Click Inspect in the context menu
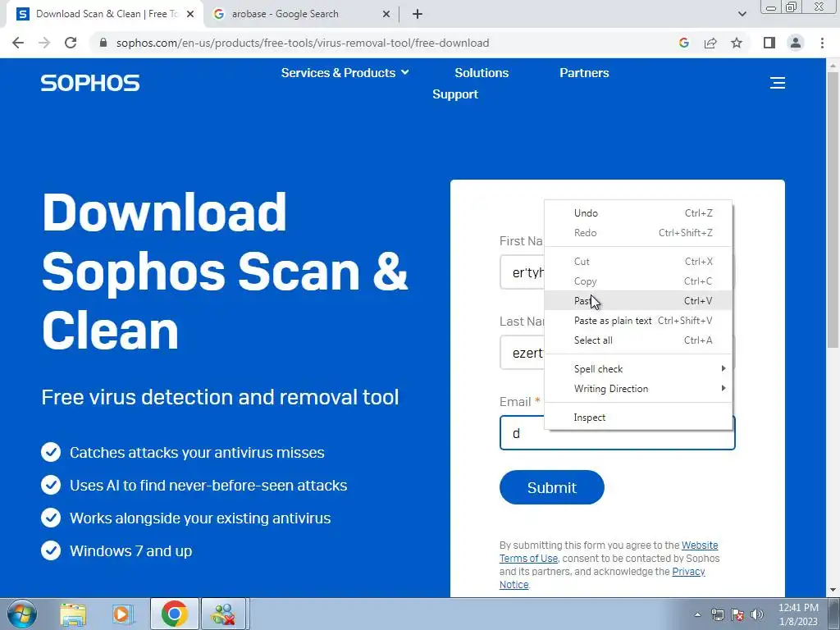Image resolution: width=840 pixels, height=630 pixels. point(638,418)
